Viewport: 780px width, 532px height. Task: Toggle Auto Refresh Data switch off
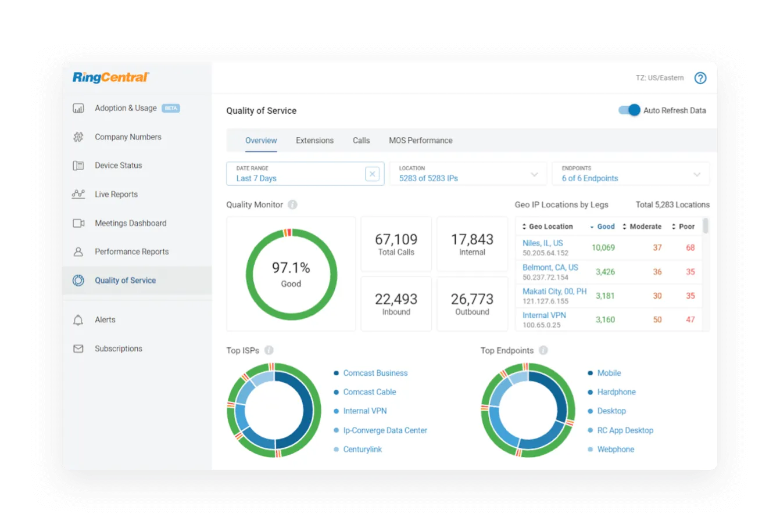pos(629,110)
